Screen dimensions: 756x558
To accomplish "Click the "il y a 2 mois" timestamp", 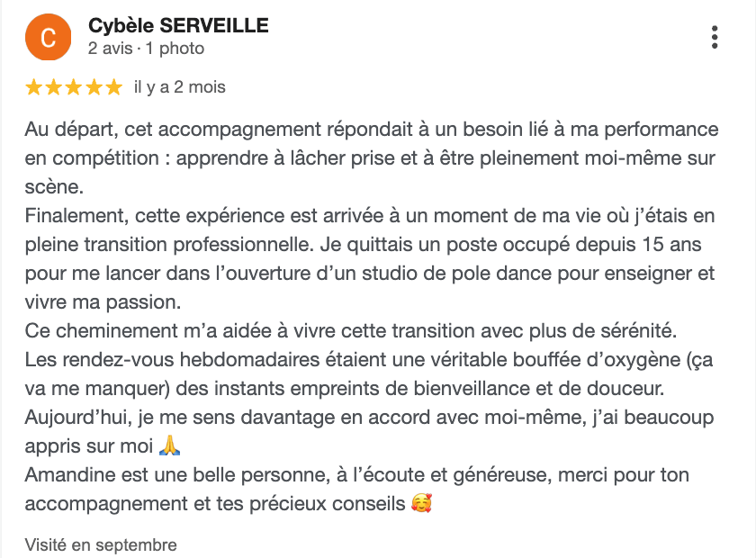I will (x=180, y=87).
